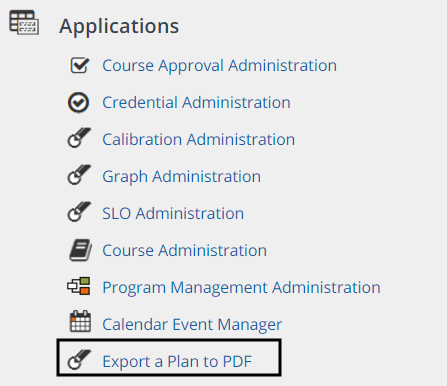This screenshot has width=447, height=386.
Task: Click the Graph Administration tool icon
Action: (x=79, y=175)
